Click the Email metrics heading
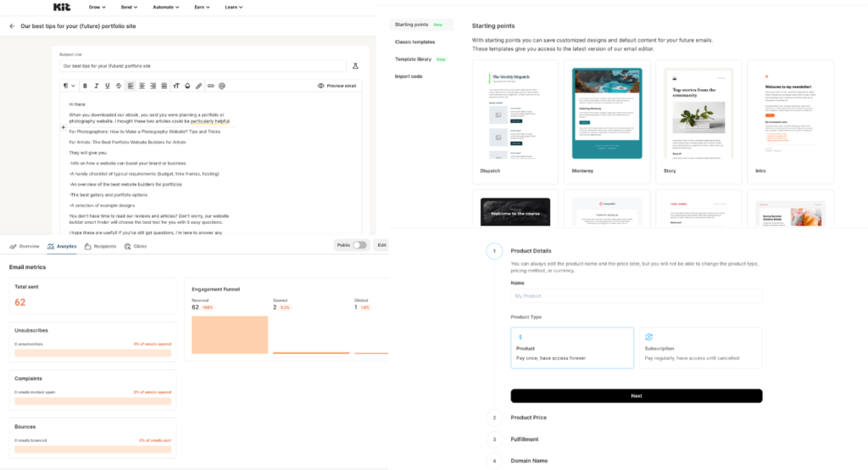The height and width of the screenshot is (470, 868). (x=28, y=267)
